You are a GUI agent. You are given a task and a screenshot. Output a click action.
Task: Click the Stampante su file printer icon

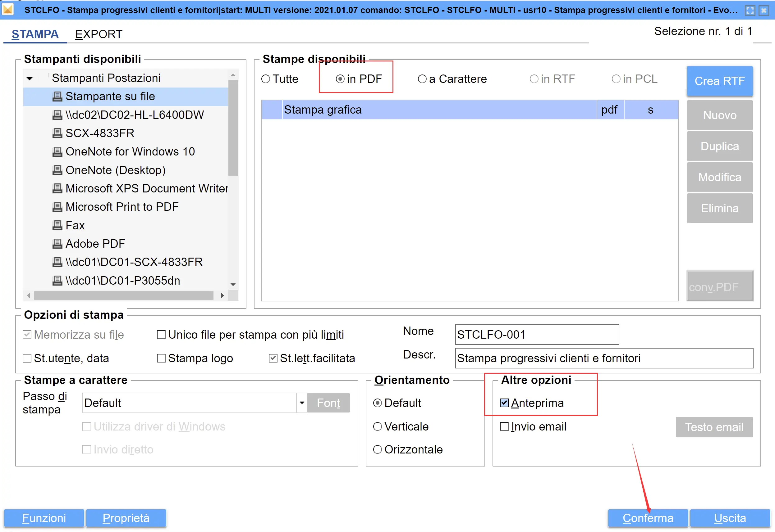[x=57, y=97]
